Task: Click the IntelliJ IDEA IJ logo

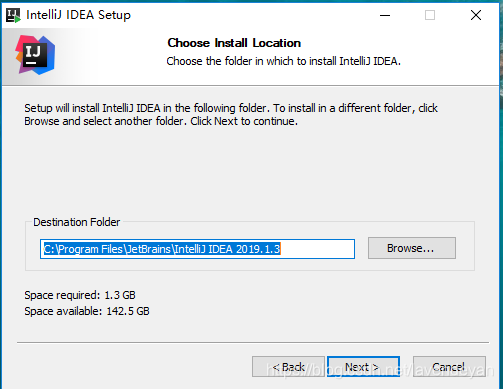Action: click(x=35, y=55)
